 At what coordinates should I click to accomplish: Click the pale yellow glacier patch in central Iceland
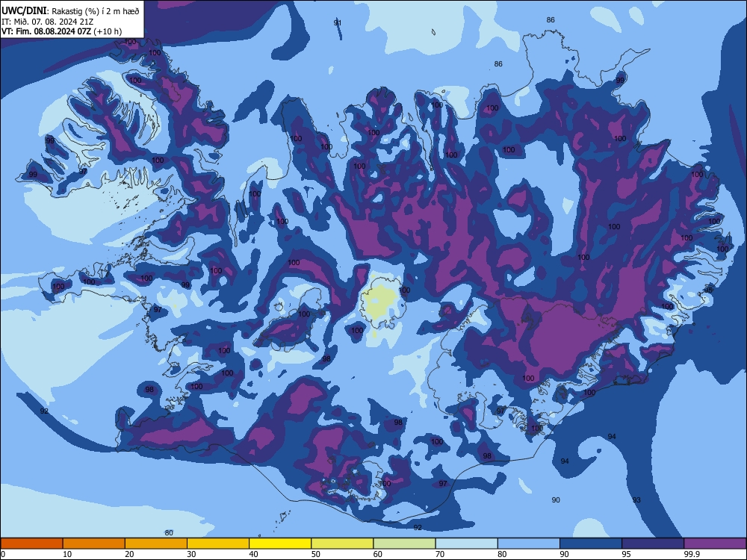coord(379,302)
